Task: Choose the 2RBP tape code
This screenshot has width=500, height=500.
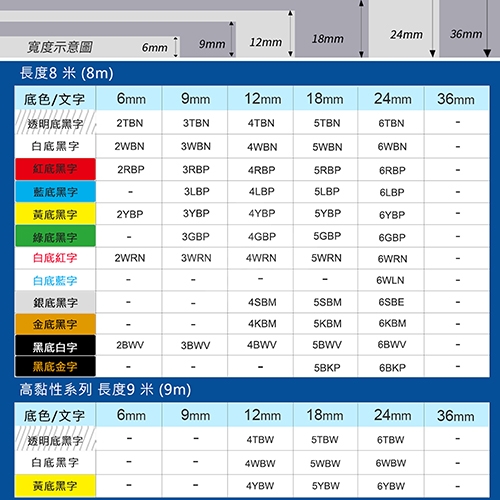Action: [131, 170]
